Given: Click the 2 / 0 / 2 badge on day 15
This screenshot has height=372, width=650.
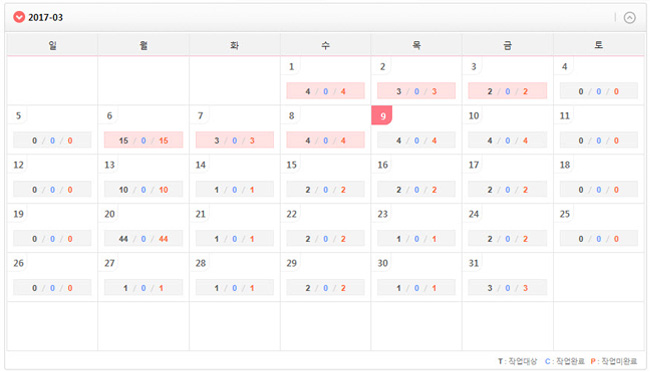Looking at the screenshot, I should (325, 190).
